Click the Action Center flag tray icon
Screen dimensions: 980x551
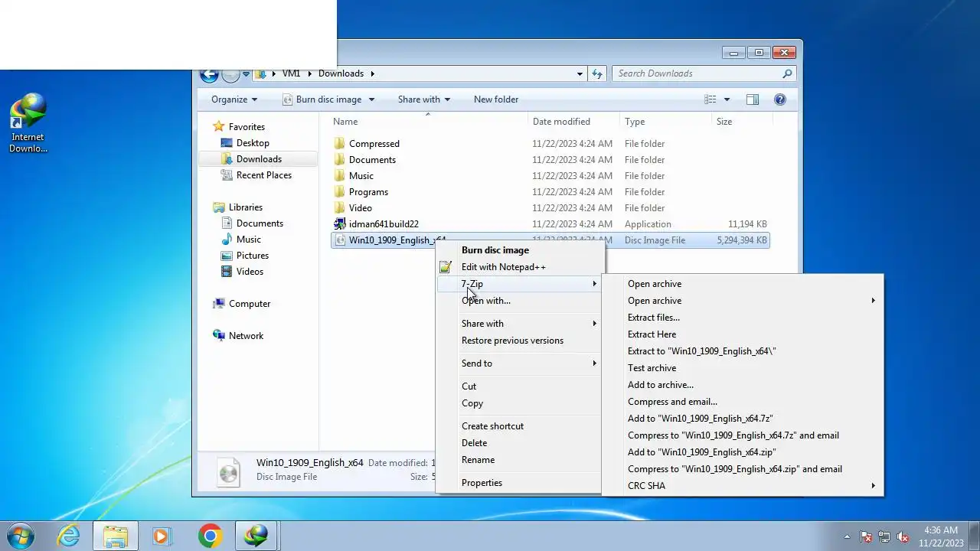pos(866,536)
